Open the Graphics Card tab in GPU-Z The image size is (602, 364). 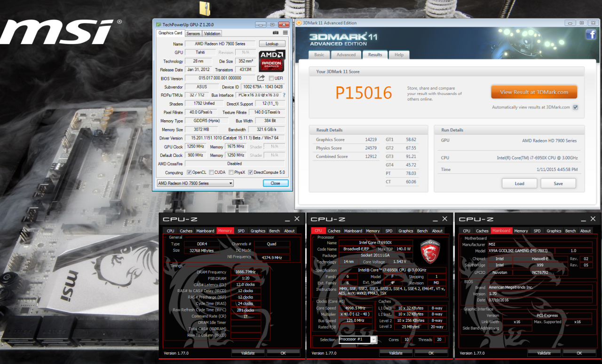[170, 33]
